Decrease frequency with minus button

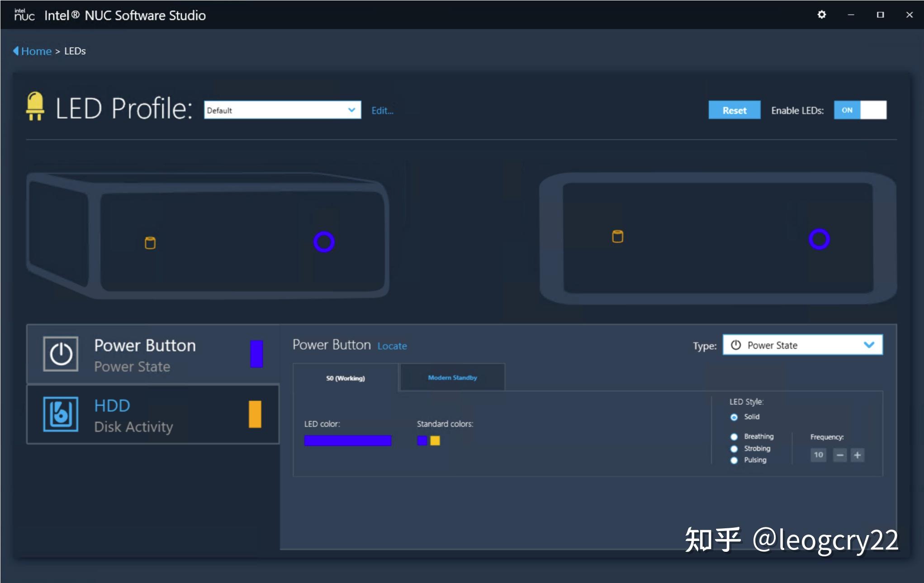coord(840,455)
